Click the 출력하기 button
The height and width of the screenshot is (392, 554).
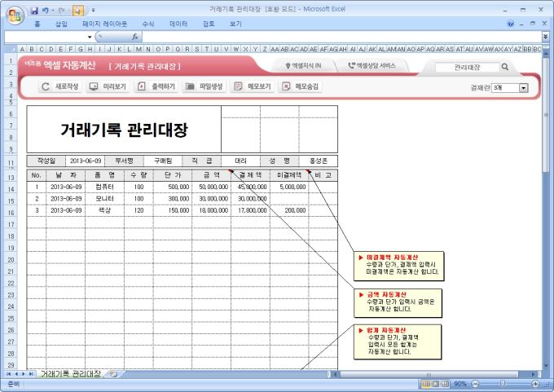point(156,86)
